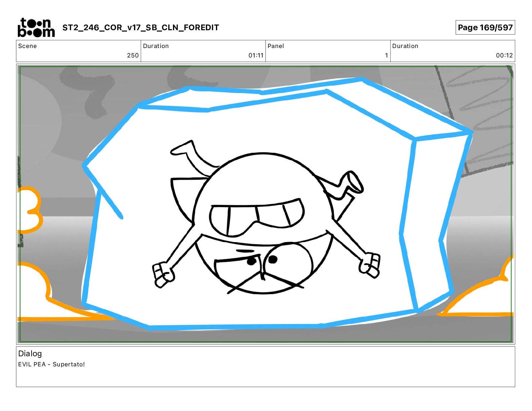Click the storyboard panel drawing of Evil Pea
This screenshot has height=411, width=532.
266,204
